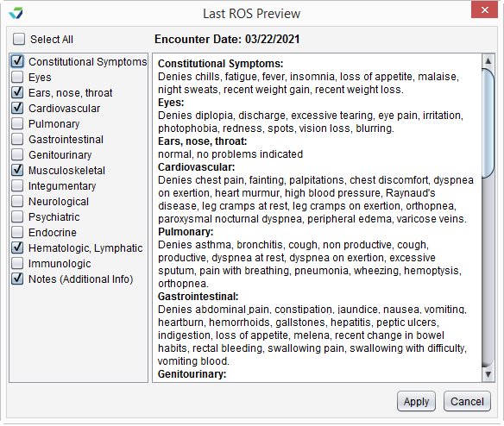
Task: Select the Gastrointestinal checkbox
Action: pos(17,139)
